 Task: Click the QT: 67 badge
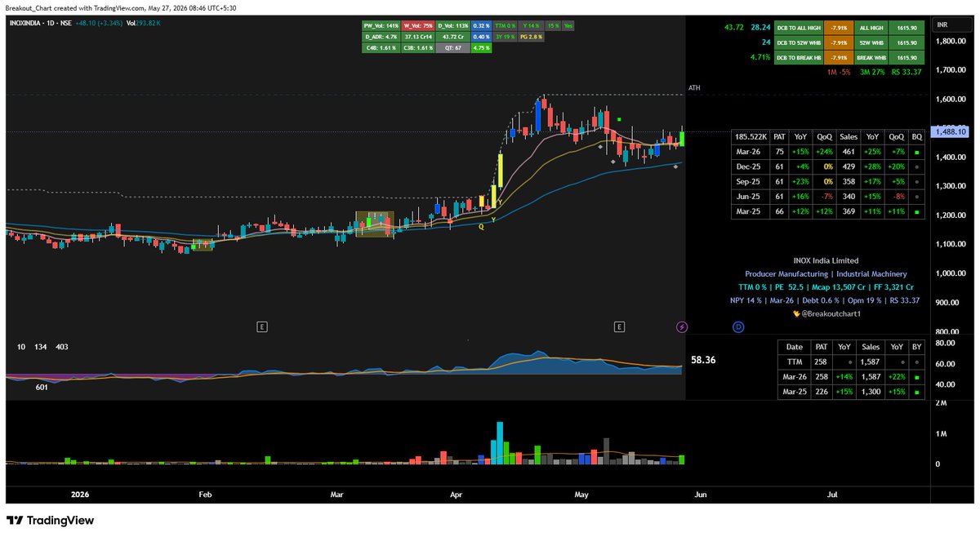(x=452, y=48)
